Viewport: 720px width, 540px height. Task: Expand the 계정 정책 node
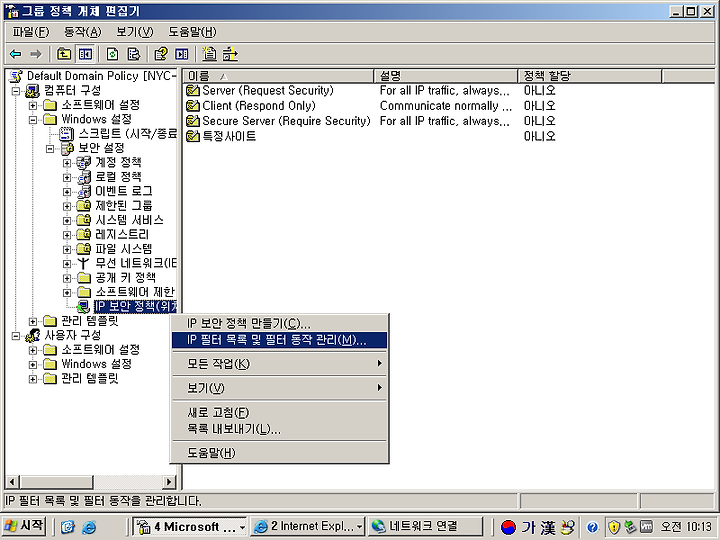point(67,163)
